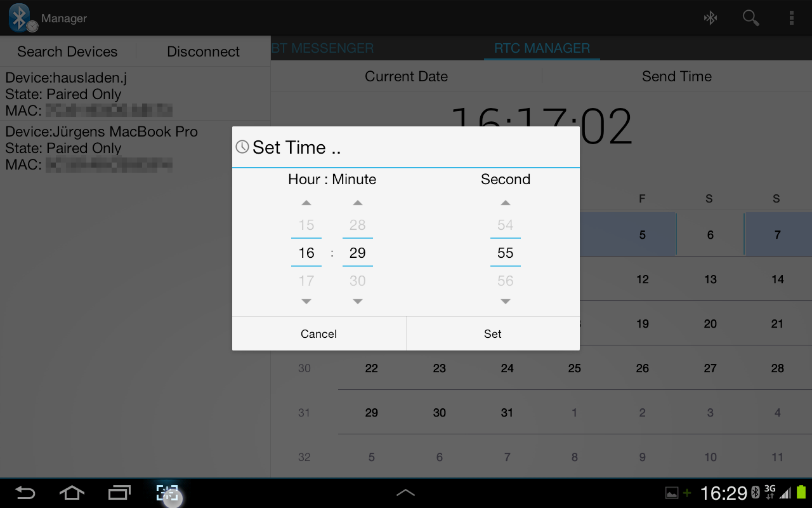Select calendar day 24
Screen dimensions: 812x508
click(x=507, y=368)
